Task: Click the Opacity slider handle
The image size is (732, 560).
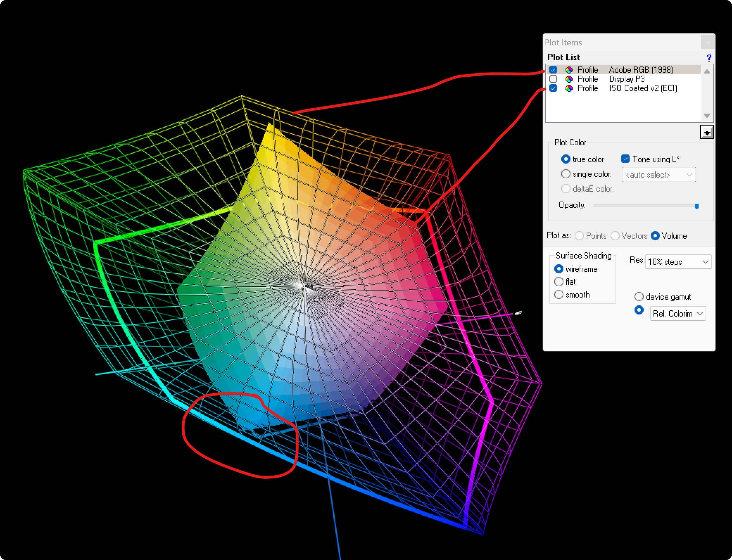Action: 696,206
